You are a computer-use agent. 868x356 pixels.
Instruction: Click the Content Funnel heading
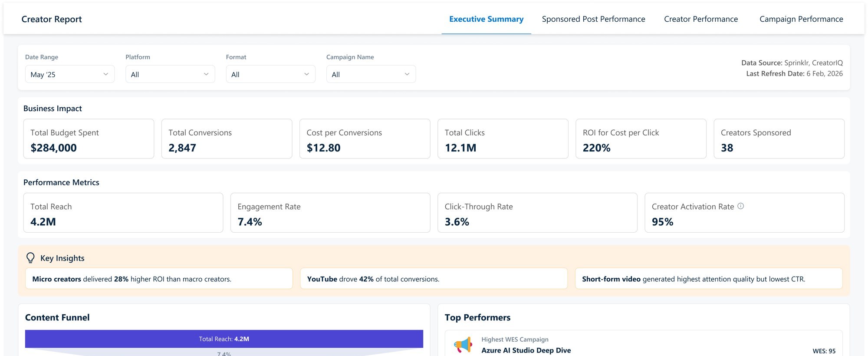click(x=57, y=317)
